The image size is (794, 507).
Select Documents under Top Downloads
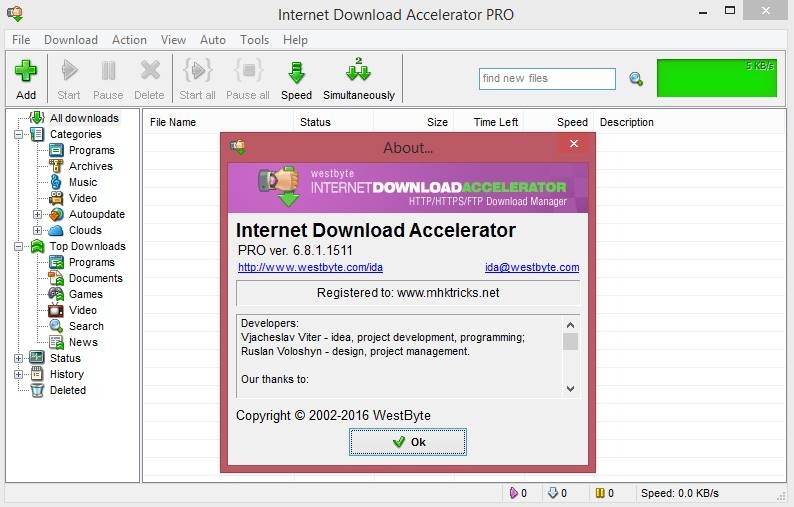(x=96, y=278)
